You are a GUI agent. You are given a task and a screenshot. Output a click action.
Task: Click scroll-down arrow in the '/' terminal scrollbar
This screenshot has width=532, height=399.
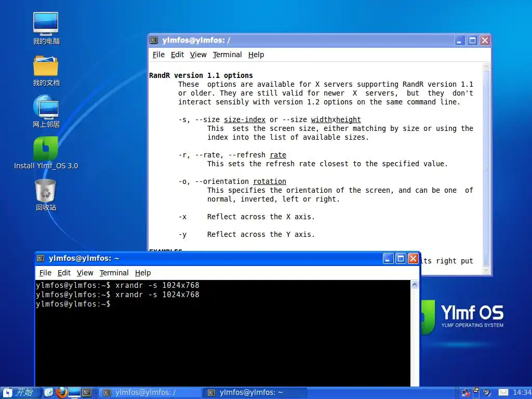click(x=486, y=270)
